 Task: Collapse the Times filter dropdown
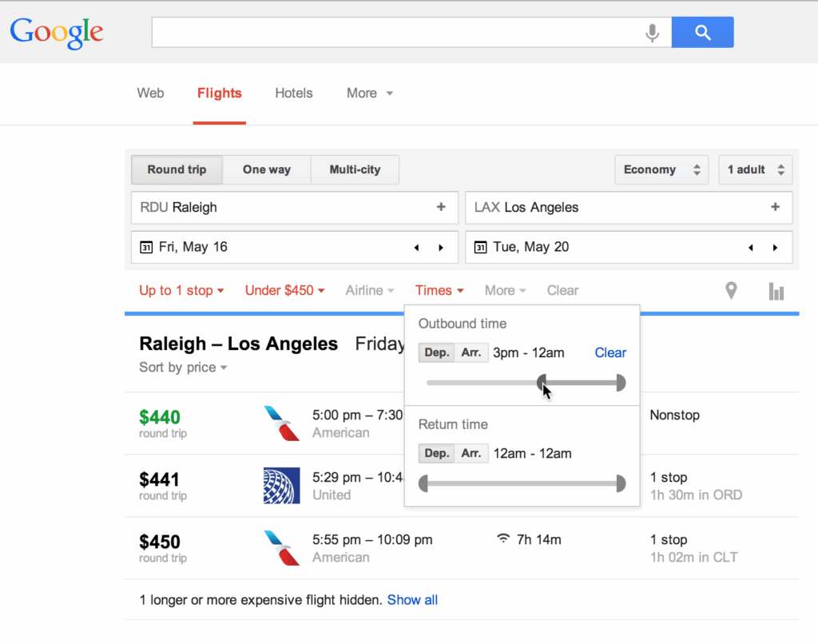439,291
